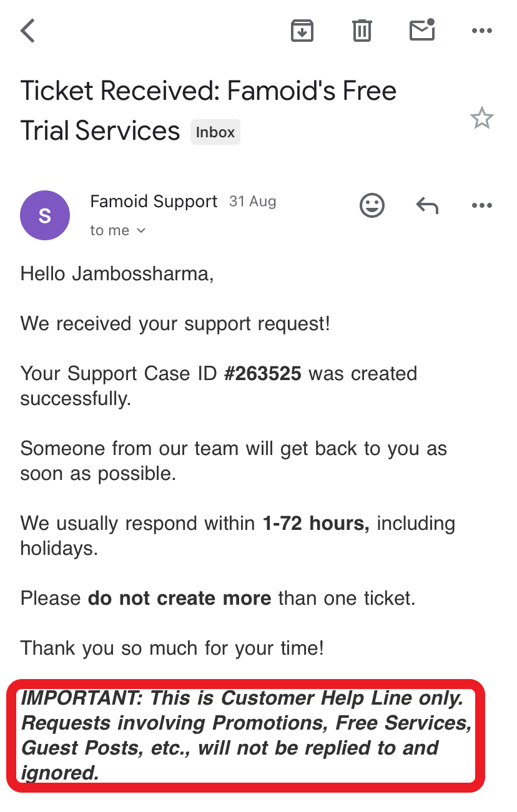This screenshot has width=517, height=812.
Task: Tap the 'to me' recipient text
Action: tap(110, 230)
